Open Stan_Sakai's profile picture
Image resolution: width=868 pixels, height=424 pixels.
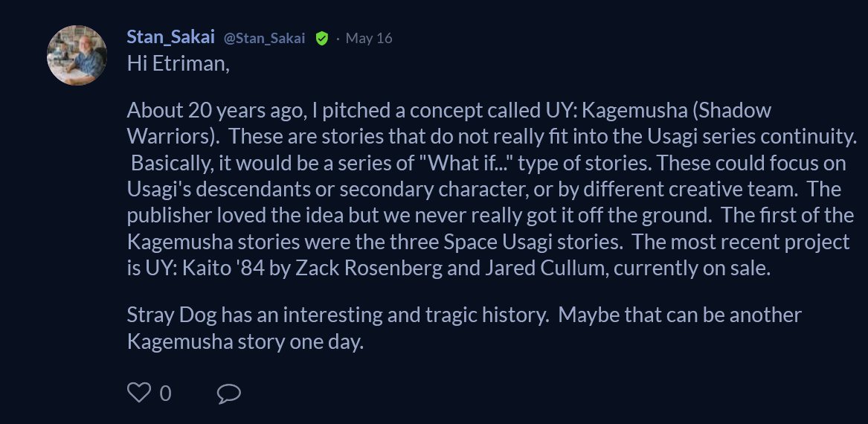point(77,55)
